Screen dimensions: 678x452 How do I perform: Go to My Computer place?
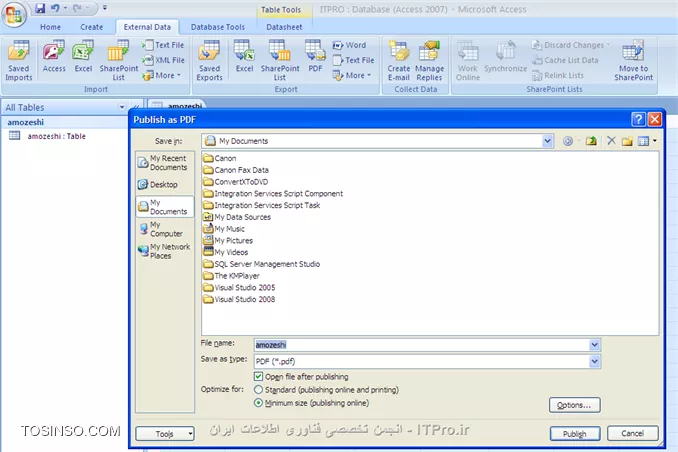163,229
